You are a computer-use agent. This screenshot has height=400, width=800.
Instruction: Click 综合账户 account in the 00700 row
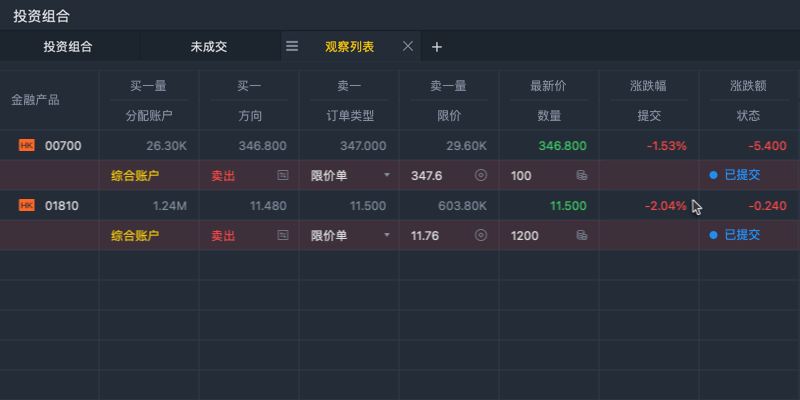pyautogui.click(x=135, y=175)
